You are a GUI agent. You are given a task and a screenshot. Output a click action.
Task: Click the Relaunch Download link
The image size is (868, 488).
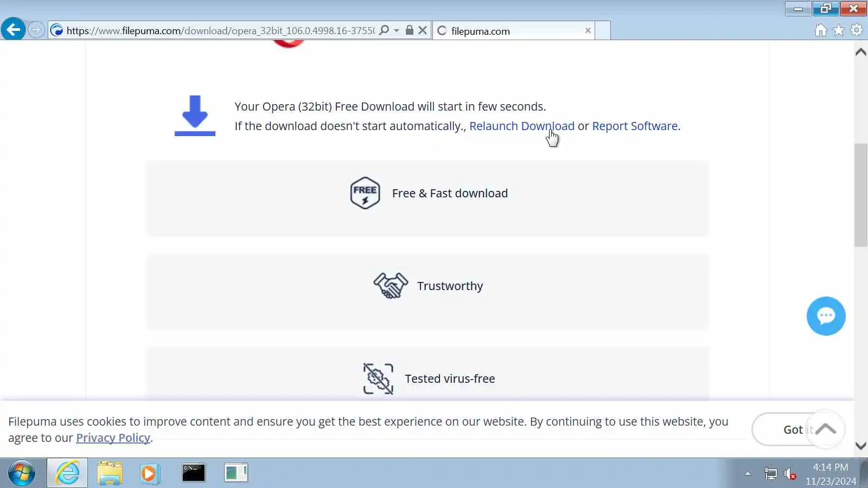pos(521,126)
